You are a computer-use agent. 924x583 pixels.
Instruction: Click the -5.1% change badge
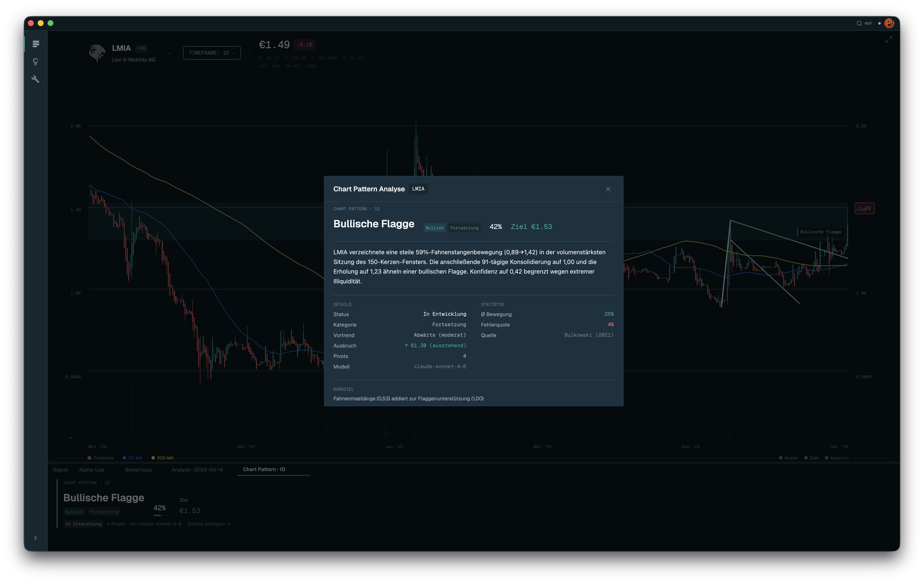click(x=305, y=45)
